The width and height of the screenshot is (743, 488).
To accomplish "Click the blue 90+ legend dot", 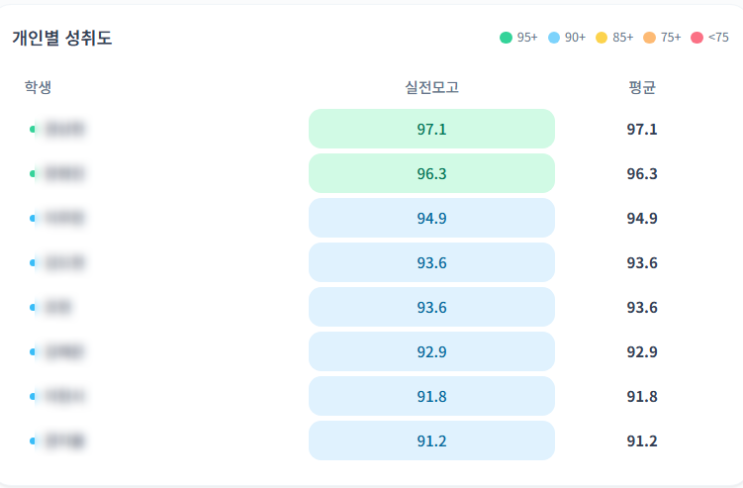I will pyautogui.click(x=554, y=38).
